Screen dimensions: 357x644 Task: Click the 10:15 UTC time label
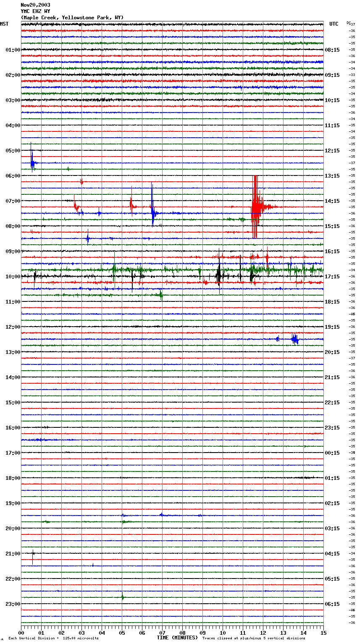[332, 100]
